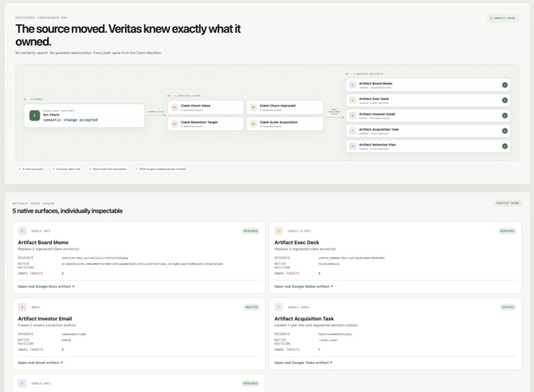This screenshot has width=534, height=392.
Task: Click REPAIRED badge on Board Memo ledger card
Action: pyautogui.click(x=251, y=231)
